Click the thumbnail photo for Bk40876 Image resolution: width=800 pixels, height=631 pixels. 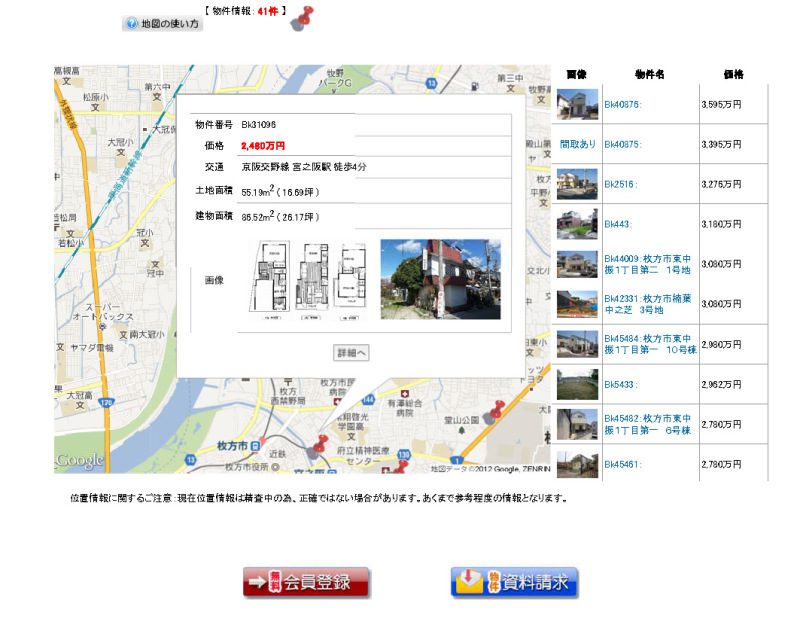click(577, 104)
